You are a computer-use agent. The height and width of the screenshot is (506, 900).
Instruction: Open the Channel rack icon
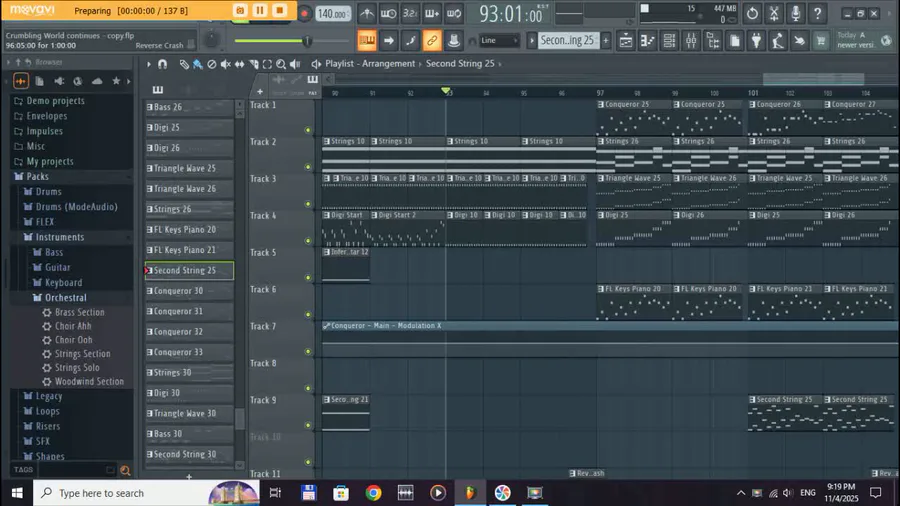[669, 41]
